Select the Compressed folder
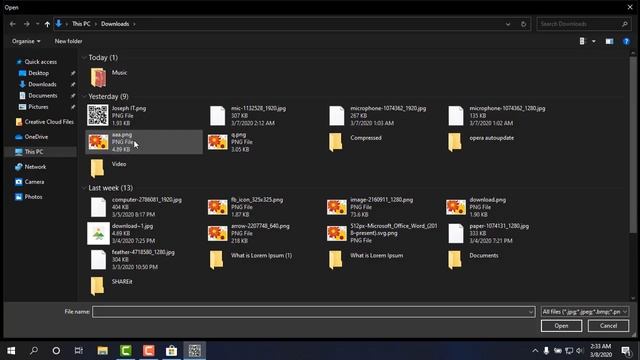The height and width of the screenshot is (360, 640). pyautogui.click(x=355, y=142)
